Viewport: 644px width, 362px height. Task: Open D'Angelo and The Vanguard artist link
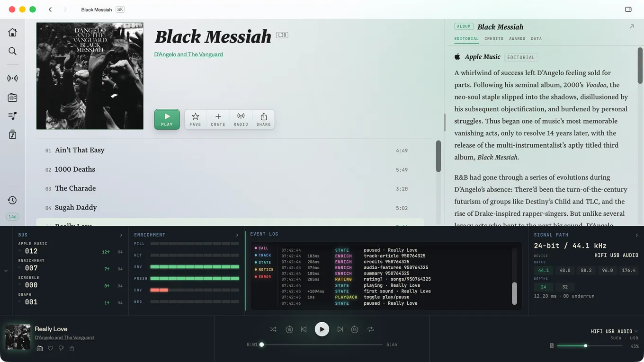pos(188,54)
